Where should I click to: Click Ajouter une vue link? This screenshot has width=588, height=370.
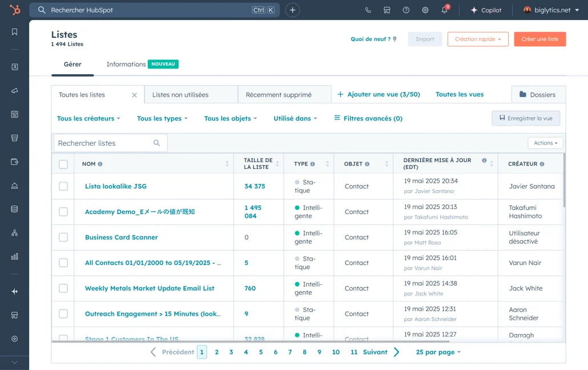tap(378, 95)
